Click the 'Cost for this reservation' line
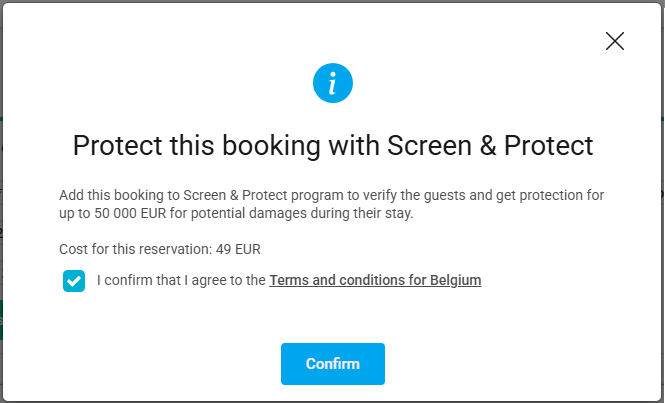 coord(160,249)
